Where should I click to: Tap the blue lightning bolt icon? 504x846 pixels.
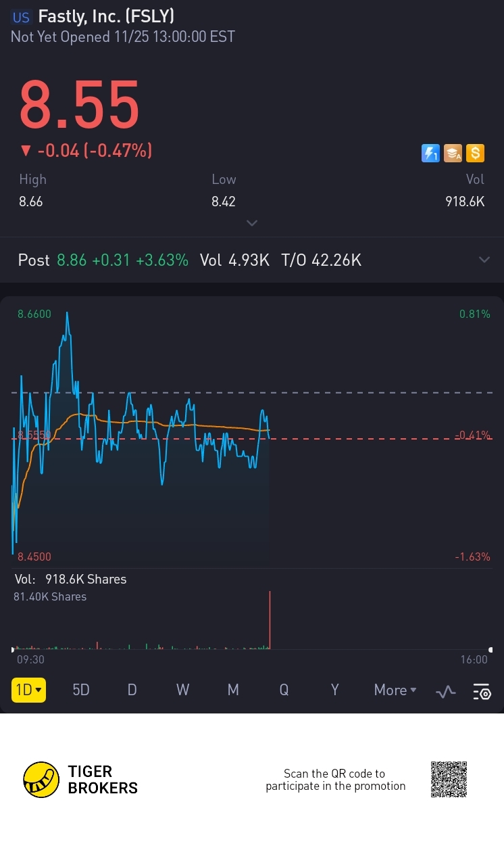point(430,154)
